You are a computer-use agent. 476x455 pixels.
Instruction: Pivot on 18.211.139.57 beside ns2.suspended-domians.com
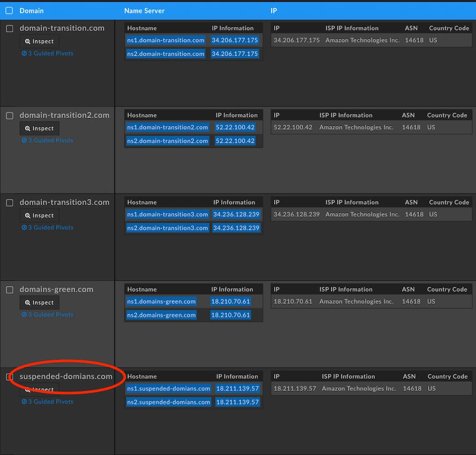click(x=238, y=402)
